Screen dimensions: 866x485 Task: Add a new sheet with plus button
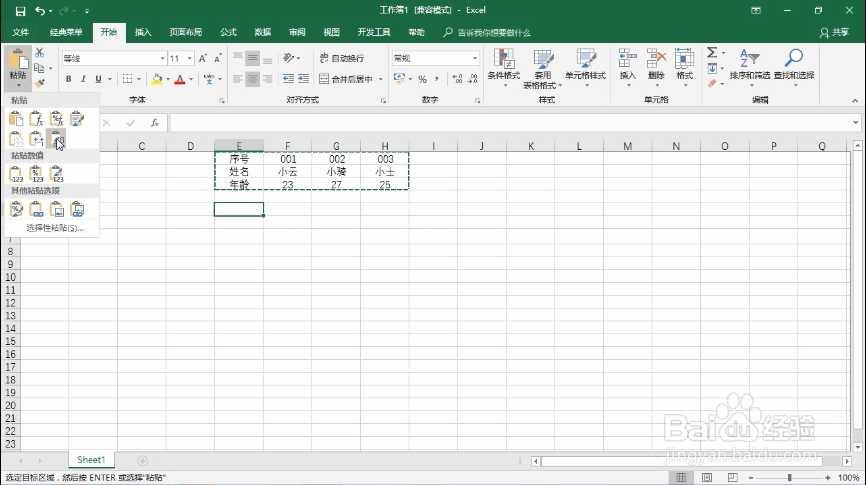pos(142,461)
